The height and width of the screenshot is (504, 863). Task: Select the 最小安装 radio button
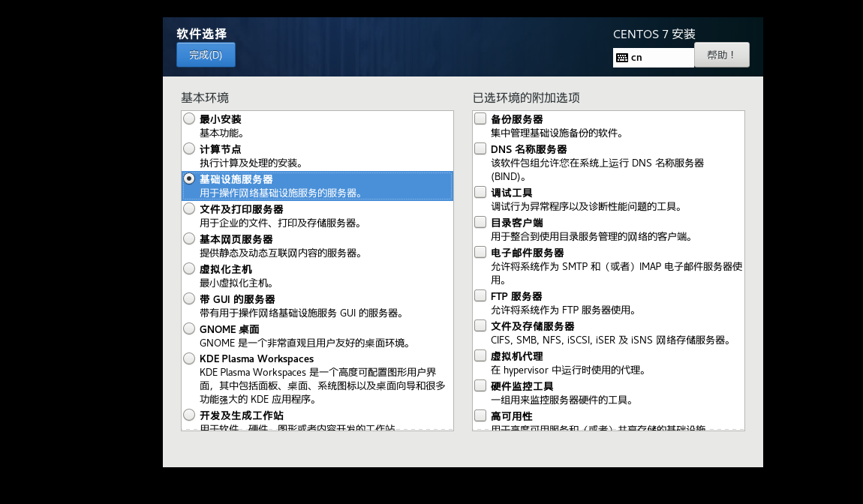(189, 118)
